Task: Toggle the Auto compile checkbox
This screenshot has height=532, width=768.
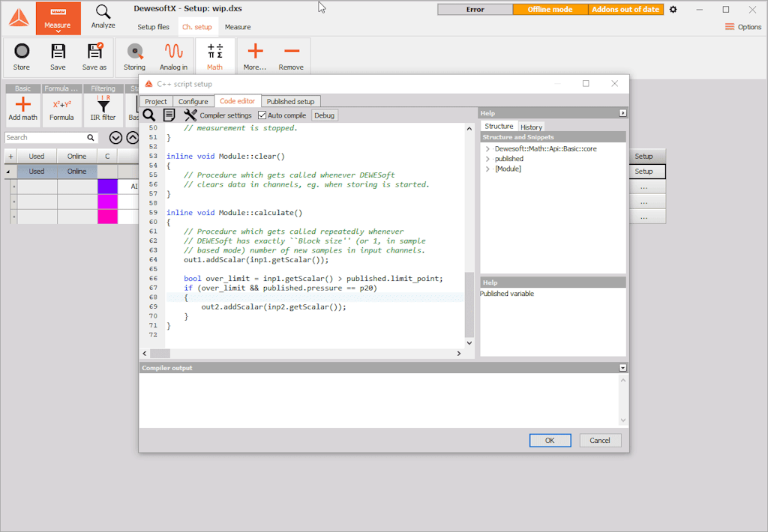Action: pos(262,115)
